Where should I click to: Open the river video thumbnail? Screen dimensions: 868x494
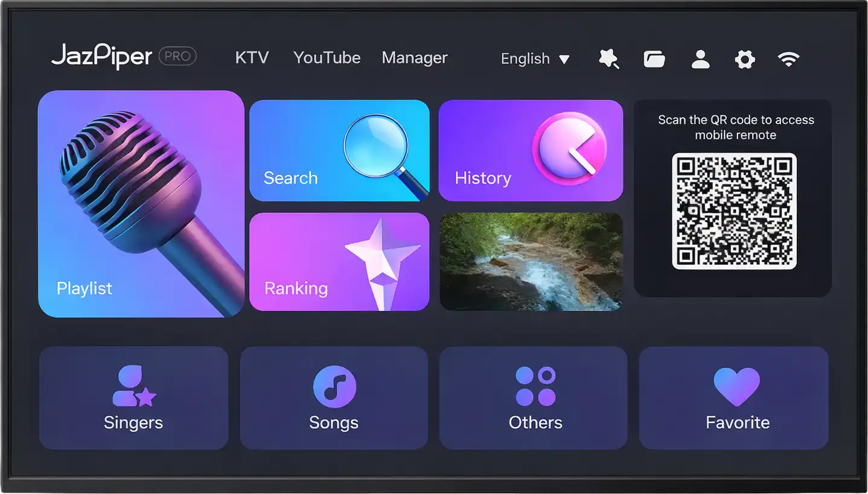coord(531,262)
